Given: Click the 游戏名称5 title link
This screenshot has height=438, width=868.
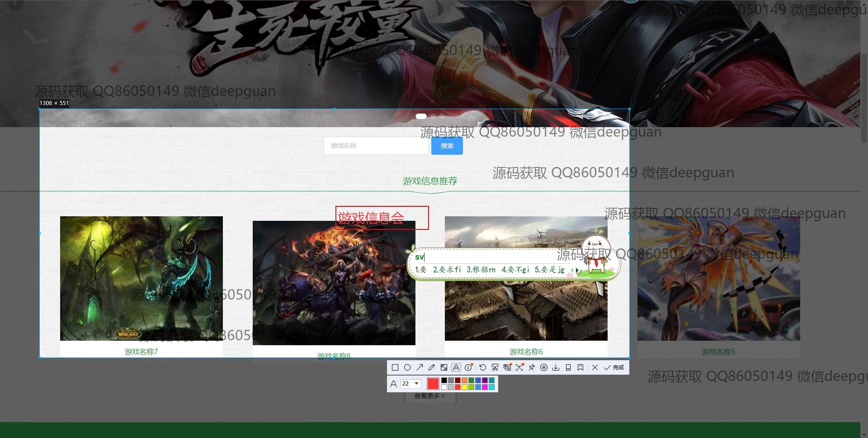Looking at the screenshot, I should tap(719, 352).
